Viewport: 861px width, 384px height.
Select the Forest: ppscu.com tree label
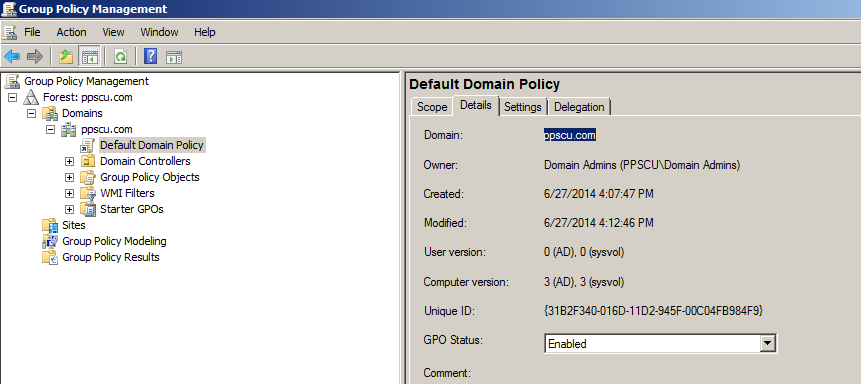[87, 97]
